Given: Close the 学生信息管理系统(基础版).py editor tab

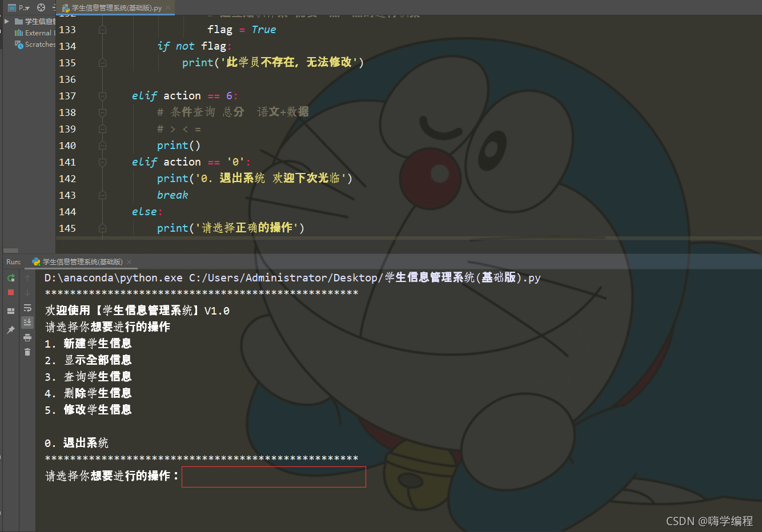Looking at the screenshot, I should tap(168, 8).
